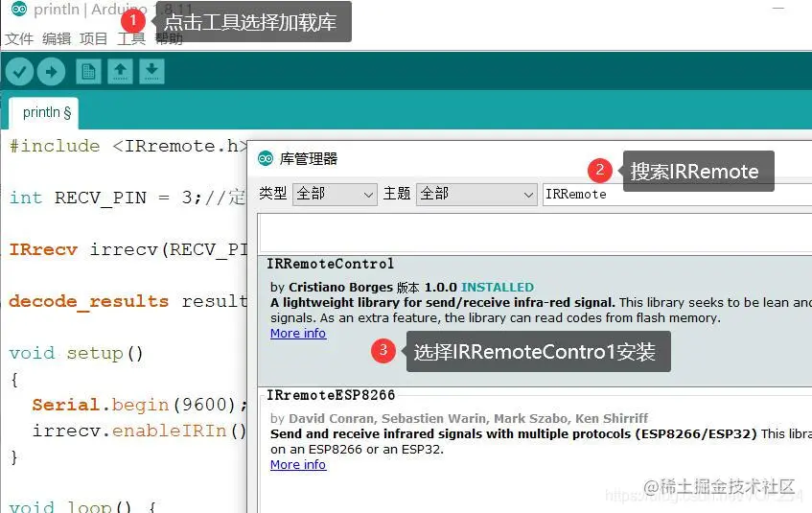Click the void loop() code line
This screenshot has width=812, height=513.
[x=82, y=506]
